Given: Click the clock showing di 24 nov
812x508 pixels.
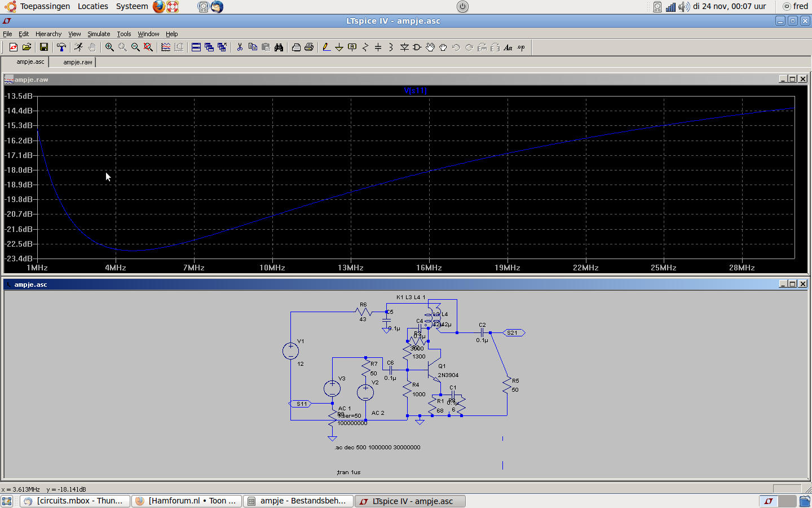Looking at the screenshot, I should pos(729,6).
